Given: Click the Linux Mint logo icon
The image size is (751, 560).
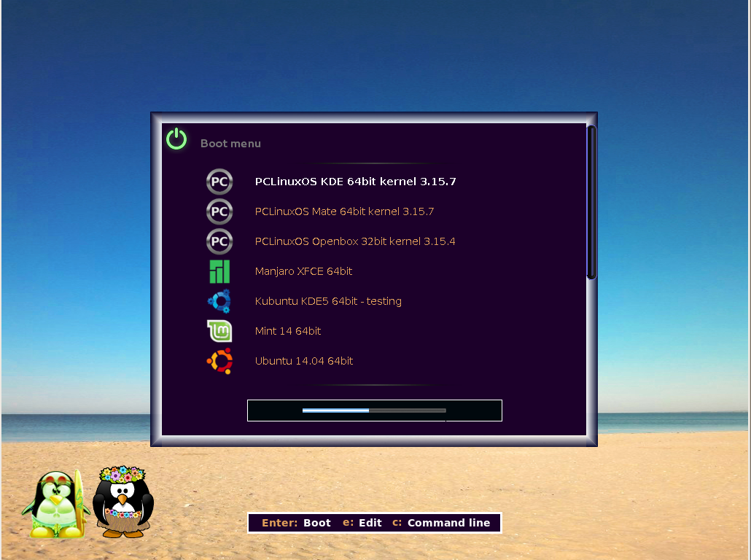Looking at the screenshot, I should (219, 331).
